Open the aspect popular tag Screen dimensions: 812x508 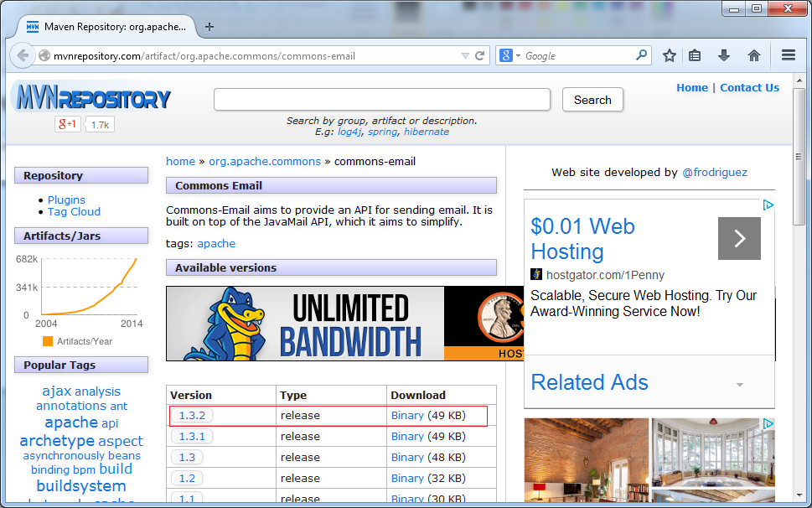pyautogui.click(x=120, y=441)
